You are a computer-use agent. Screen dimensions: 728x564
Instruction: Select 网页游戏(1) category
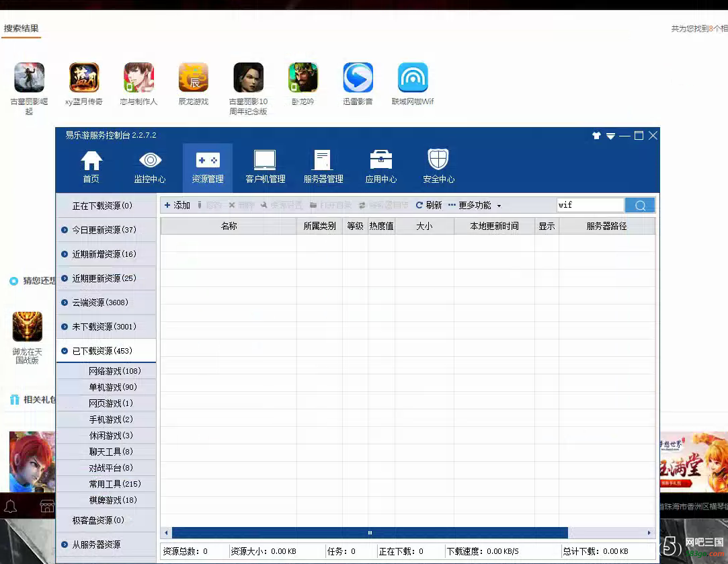point(106,403)
